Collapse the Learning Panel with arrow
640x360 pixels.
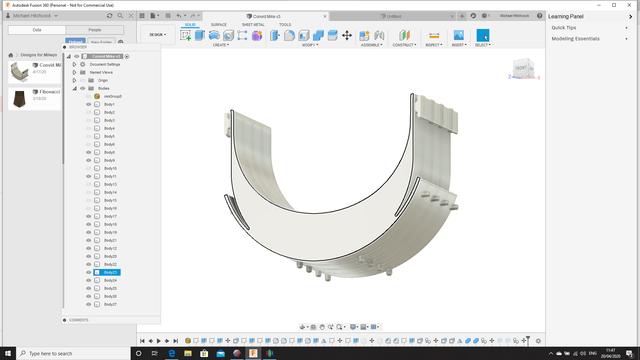[x=630, y=16]
